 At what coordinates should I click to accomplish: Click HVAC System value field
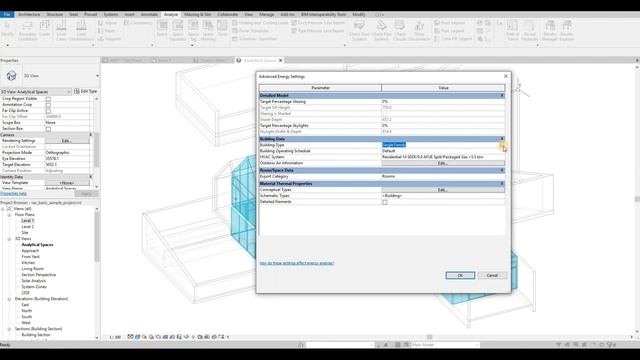tap(443, 157)
